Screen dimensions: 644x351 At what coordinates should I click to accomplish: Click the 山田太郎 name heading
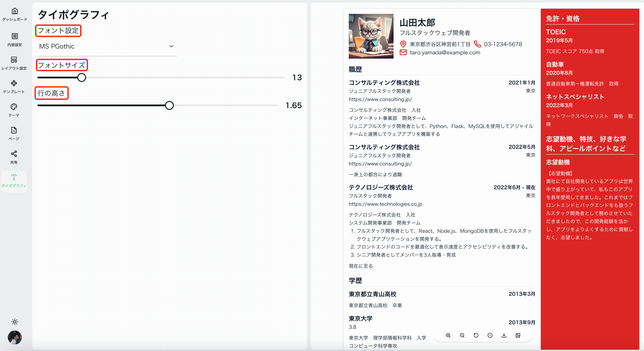(417, 23)
